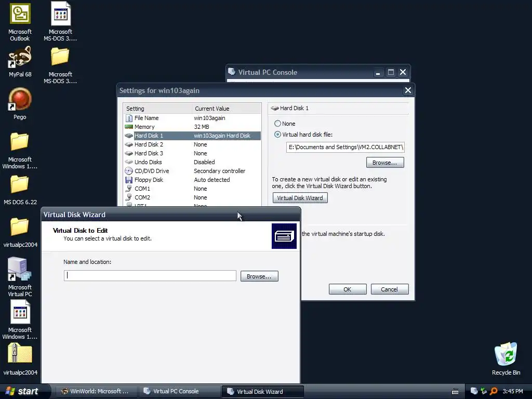Switch to WinWorld taskbar item
The height and width of the screenshot is (399, 532).
click(96, 391)
